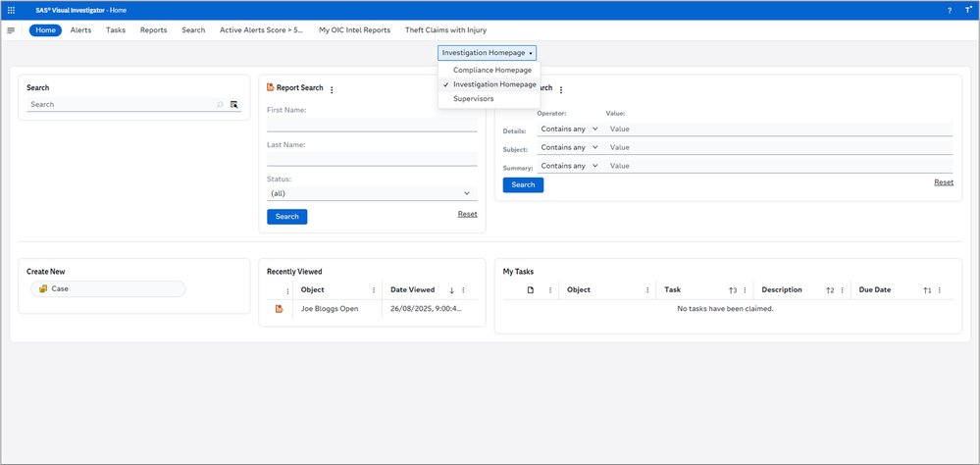Open column menu next to My Tasks document icon
Screen dimensions: 980x465
pos(550,290)
